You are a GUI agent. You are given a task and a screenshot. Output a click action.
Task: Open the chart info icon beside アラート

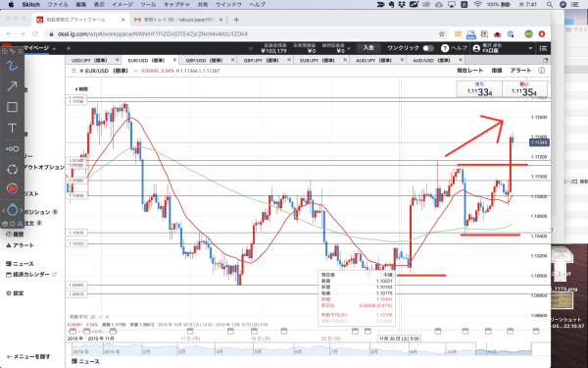542,71
